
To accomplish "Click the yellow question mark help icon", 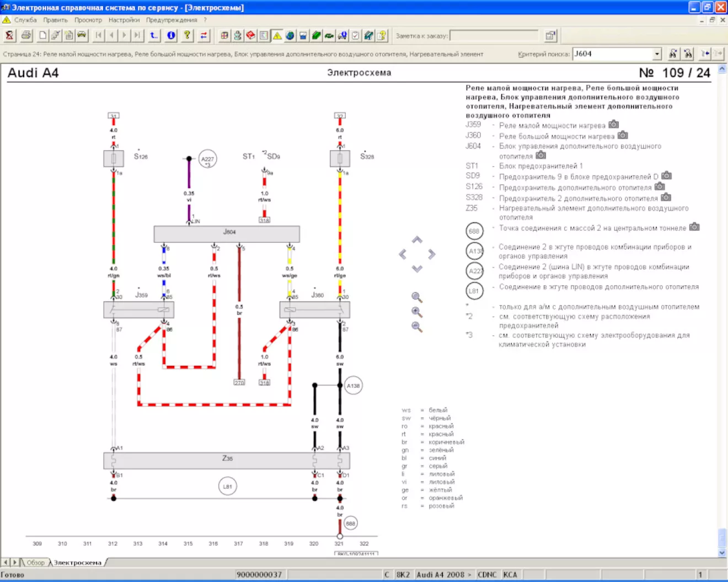I will pyautogui.click(x=188, y=36).
